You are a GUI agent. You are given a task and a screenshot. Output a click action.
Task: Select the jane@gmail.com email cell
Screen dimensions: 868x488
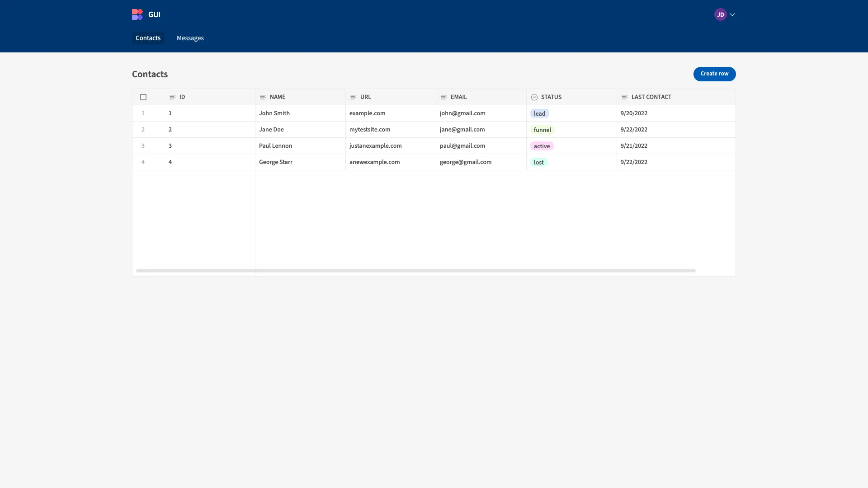[481, 130]
